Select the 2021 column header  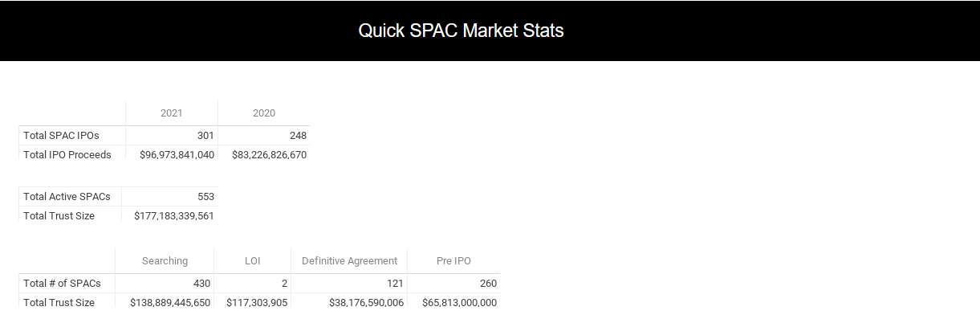[171, 113]
